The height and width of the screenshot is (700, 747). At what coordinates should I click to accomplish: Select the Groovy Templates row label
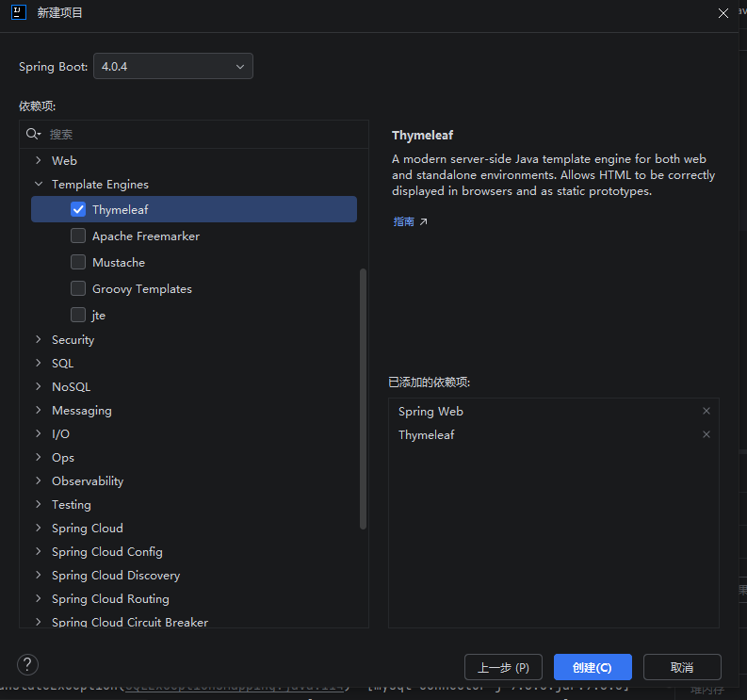pyautogui.click(x=142, y=289)
